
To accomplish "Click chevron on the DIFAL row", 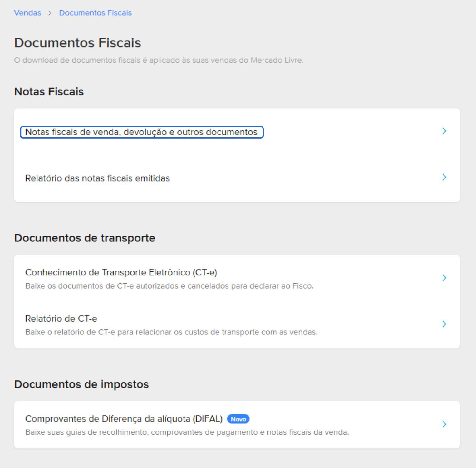I will pyautogui.click(x=444, y=424).
